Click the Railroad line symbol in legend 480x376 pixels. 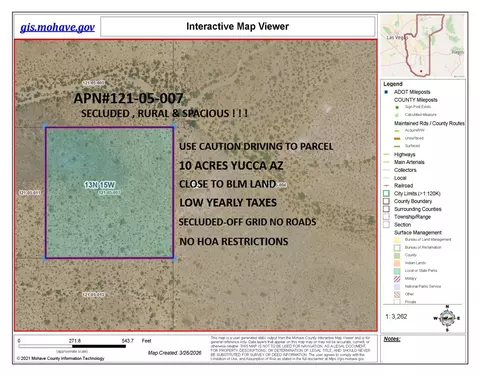point(387,185)
